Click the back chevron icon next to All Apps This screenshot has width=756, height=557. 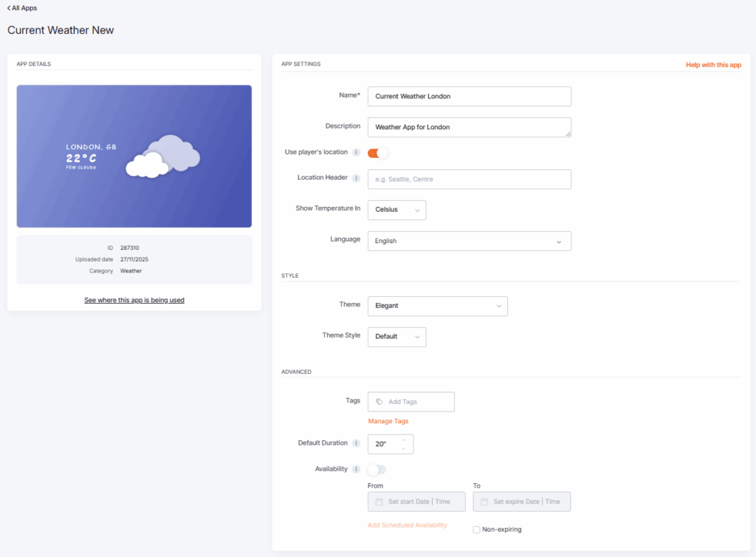tap(9, 7)
